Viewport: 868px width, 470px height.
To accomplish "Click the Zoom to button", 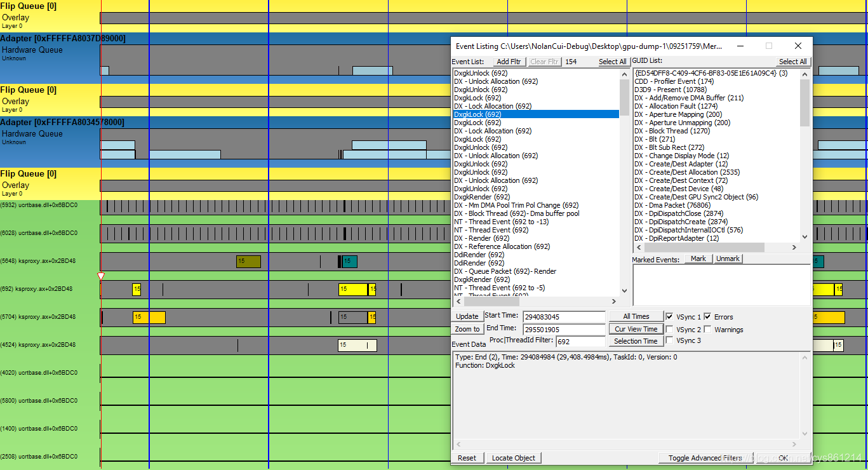I will [x=467, y=329].
